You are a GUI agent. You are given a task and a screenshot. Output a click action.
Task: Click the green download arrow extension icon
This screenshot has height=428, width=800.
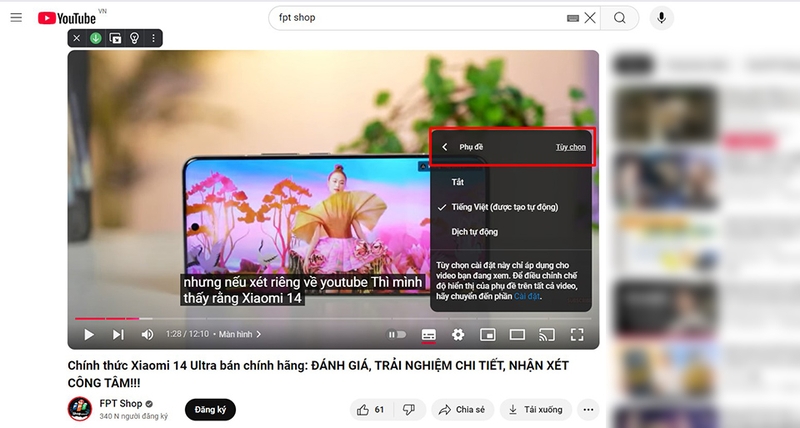96,38
